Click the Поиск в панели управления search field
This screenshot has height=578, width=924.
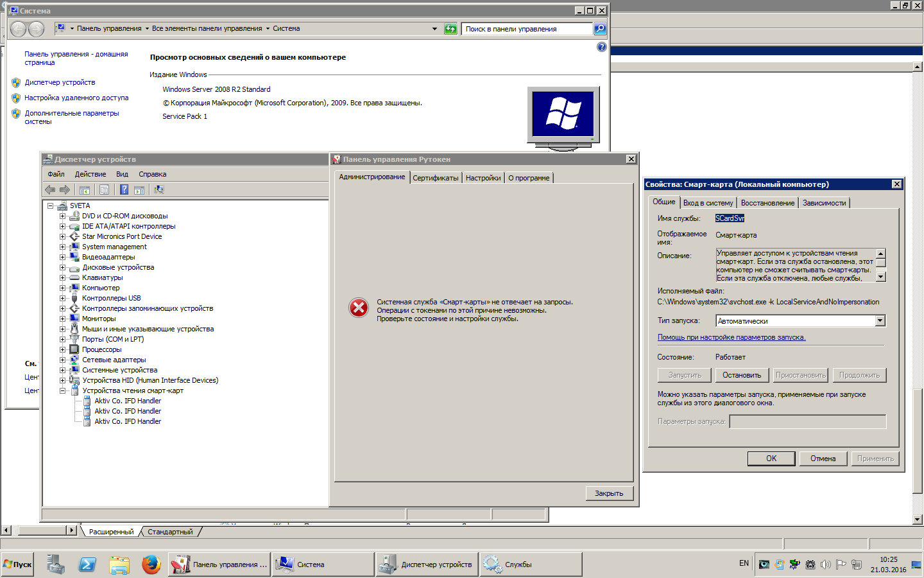coord(526,29)
